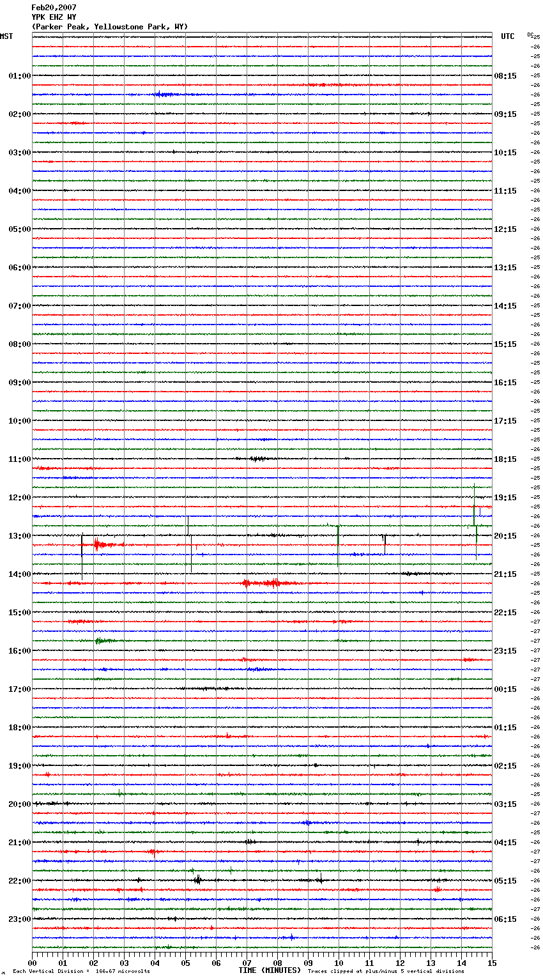Click black seismic event near minute 05 on 22:00 row
The height and width of the screenshot is (980, 543).
197,880
